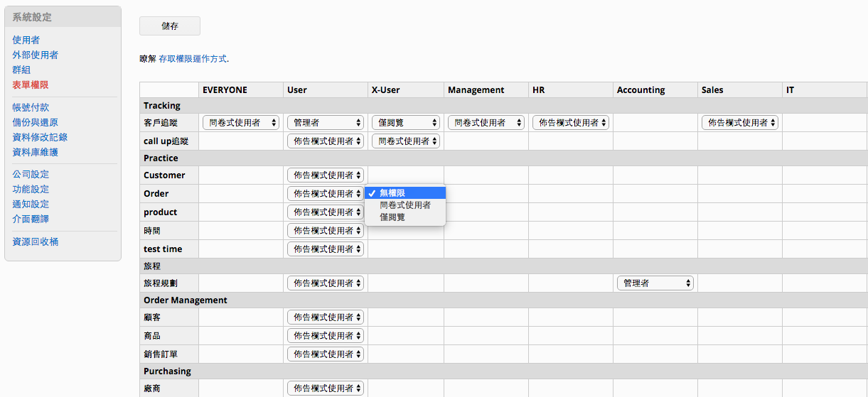Change call up追蹤 permission for X-User
This screenshot has height=397, width=868.
(x=406, y=141)
